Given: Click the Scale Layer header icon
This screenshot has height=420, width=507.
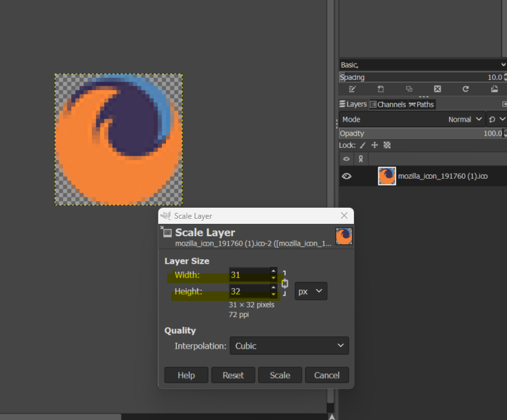Looking at the screenshot, I should [x=167, y=232].
